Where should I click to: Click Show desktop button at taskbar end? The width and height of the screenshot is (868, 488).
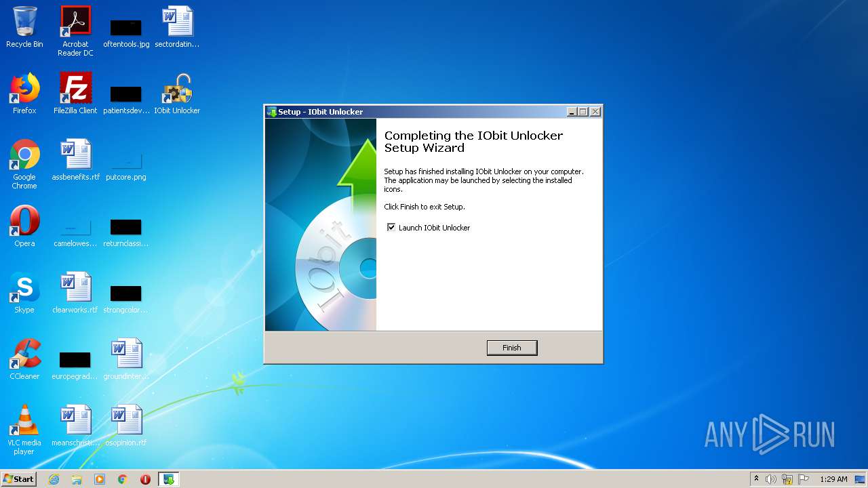(860, 479)
